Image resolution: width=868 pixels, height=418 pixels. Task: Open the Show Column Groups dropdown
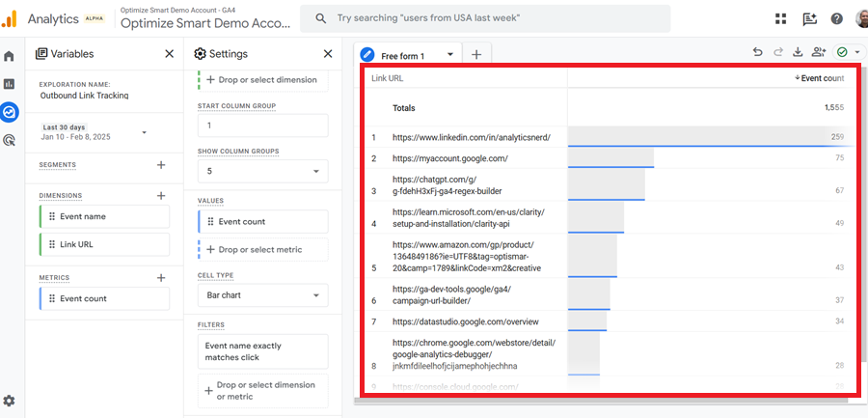click(x=263, y=171)
